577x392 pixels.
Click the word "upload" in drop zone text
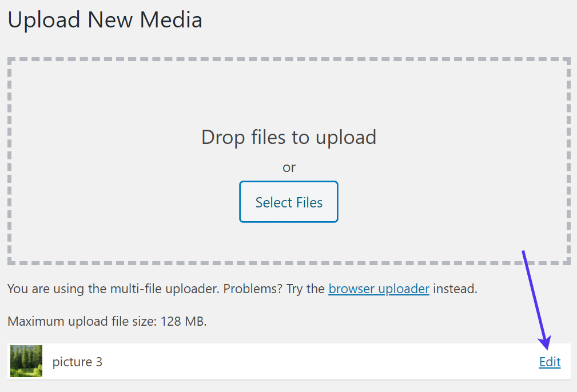[x=348, y=137]
